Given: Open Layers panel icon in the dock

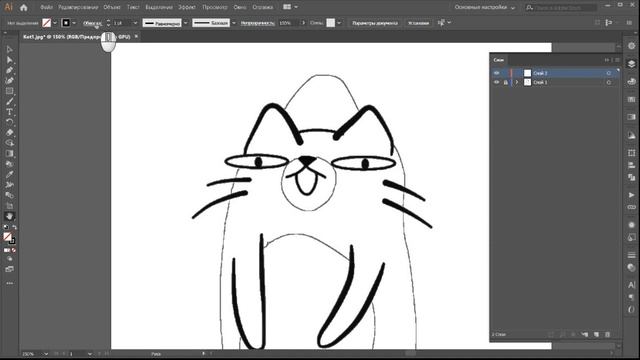Looking at the screenshot, I should tap(631, 64).
